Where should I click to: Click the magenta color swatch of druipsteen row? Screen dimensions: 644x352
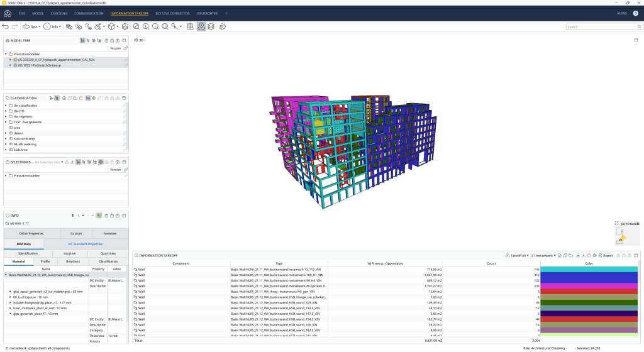point(589,286)
